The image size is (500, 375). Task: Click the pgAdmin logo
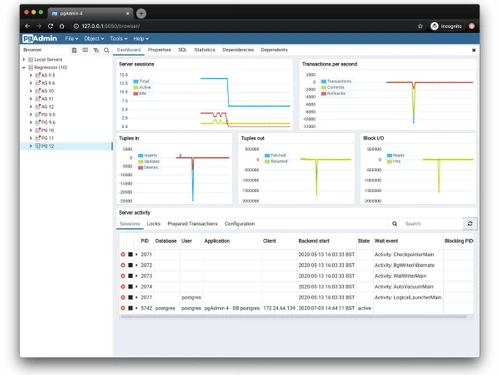click(40, 39)
